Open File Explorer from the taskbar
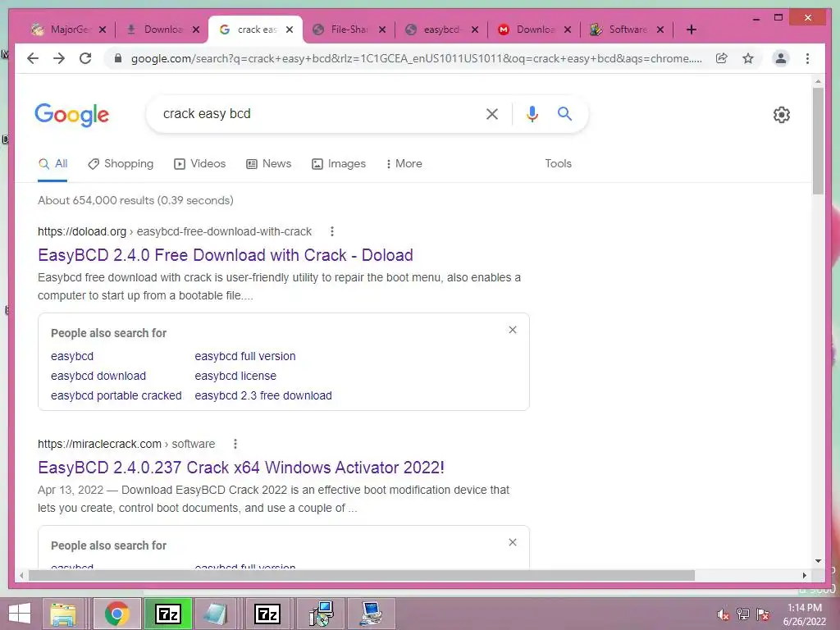 [63, 614]
